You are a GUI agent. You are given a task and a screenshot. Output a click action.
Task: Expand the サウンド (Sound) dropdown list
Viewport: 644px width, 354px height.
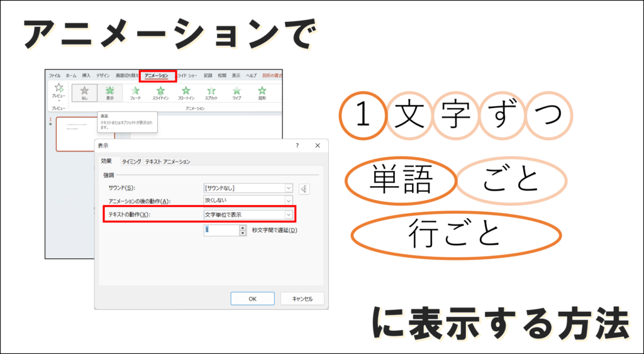(x=289, y=187)
